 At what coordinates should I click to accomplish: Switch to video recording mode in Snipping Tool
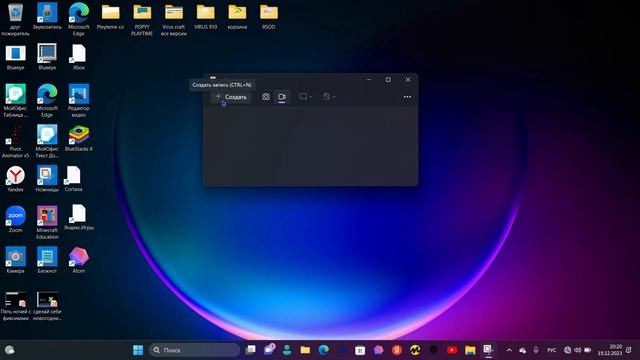click(x=282, y=97)
